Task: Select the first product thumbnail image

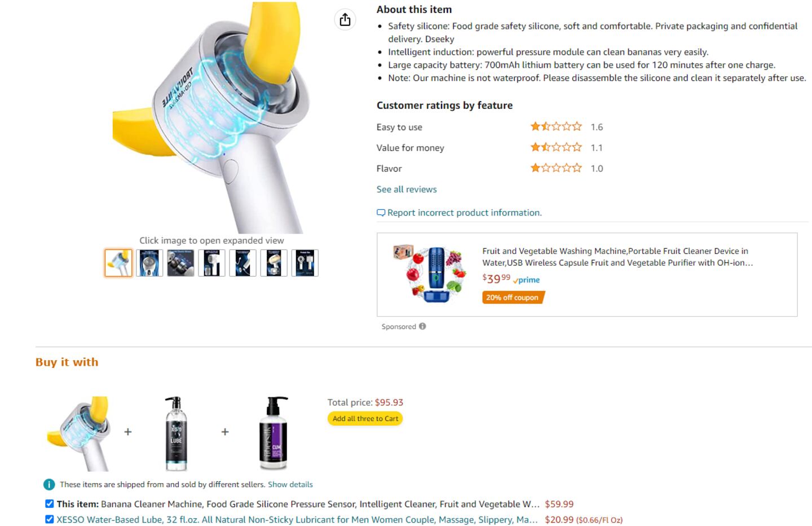Action: coord(118,263)
